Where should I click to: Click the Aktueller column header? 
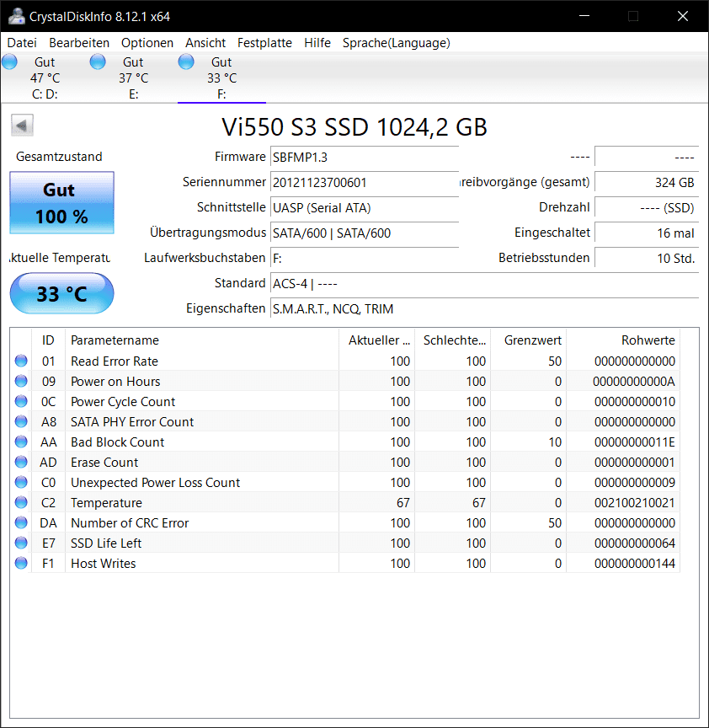376,340
